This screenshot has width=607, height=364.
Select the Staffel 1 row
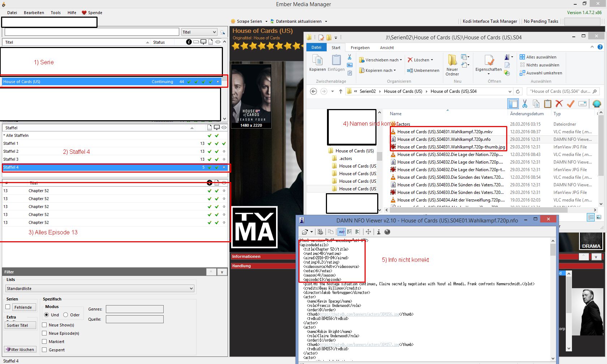115,143
